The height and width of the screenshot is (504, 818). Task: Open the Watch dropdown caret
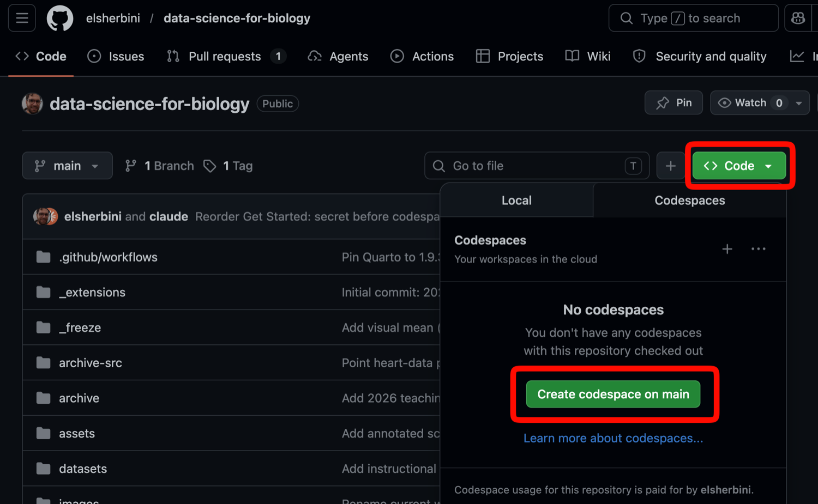tap(799, 103)
